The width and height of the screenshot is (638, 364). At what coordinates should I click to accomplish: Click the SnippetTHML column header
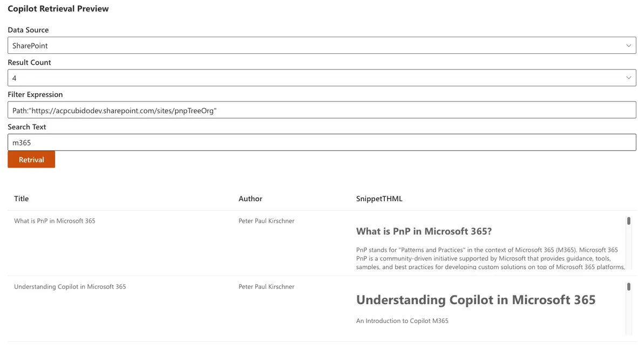pos(379,198)
